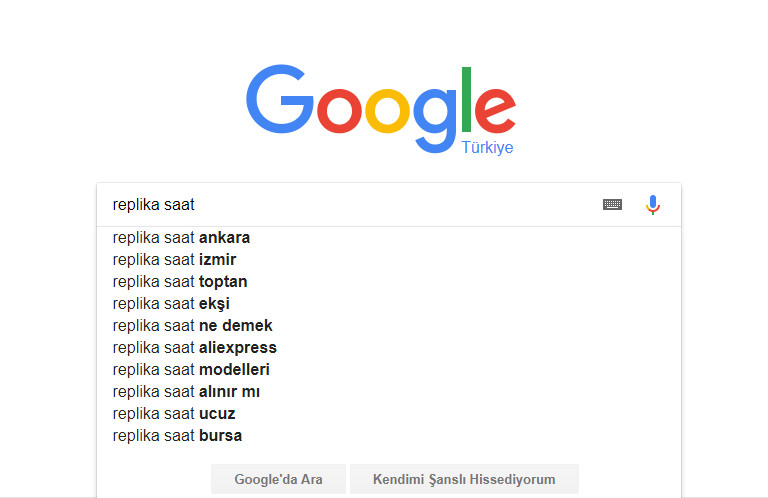
Task: Click Kendimi Şanslı Hissediyorum button
Action: tap(464, 479)
